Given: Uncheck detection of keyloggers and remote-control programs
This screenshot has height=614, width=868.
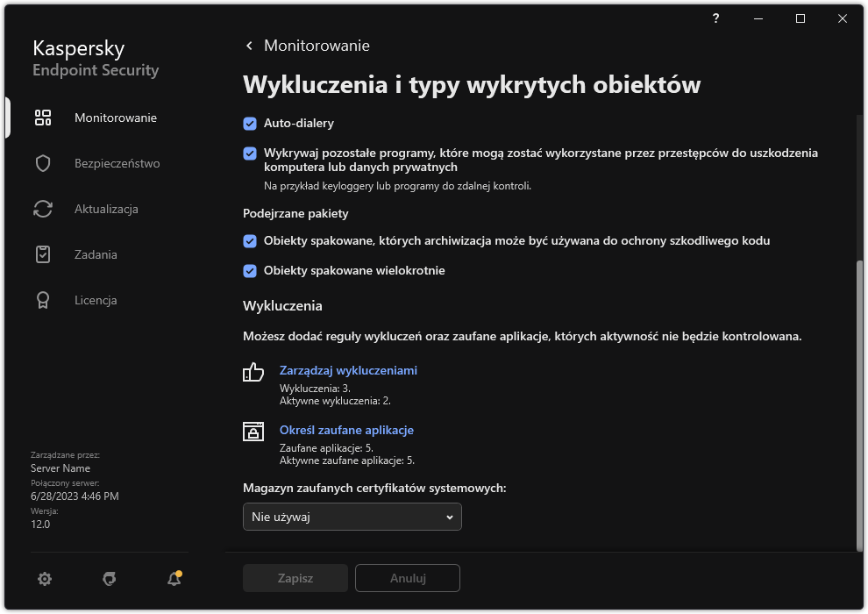Looking at the screenshot, I should click(249, 152).
